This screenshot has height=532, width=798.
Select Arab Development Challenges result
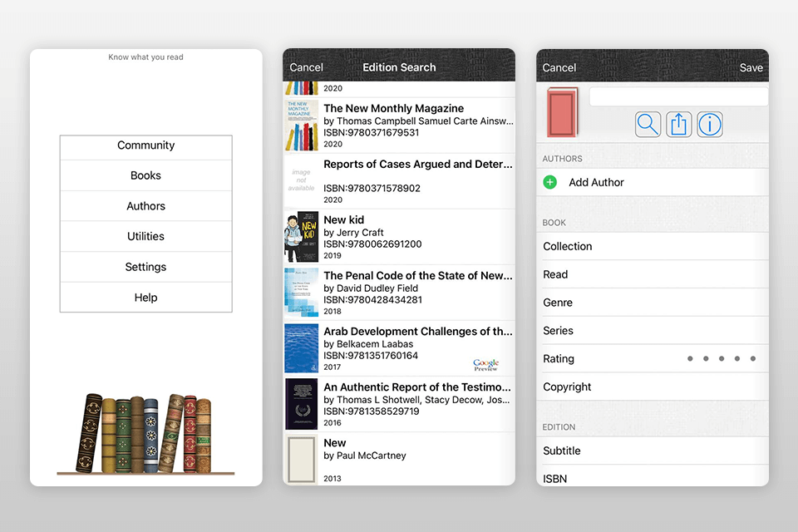coord(399,349)
